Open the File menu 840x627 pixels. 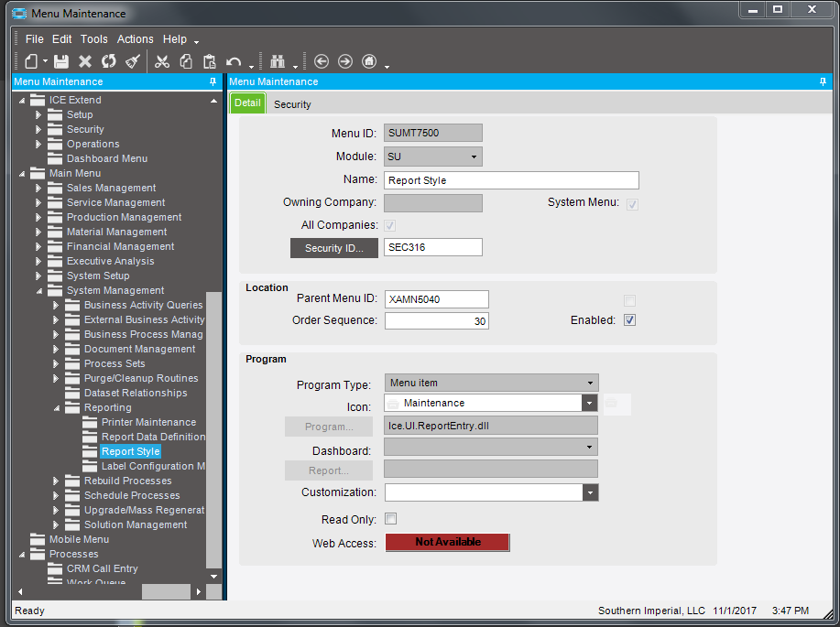coord(34,39)
